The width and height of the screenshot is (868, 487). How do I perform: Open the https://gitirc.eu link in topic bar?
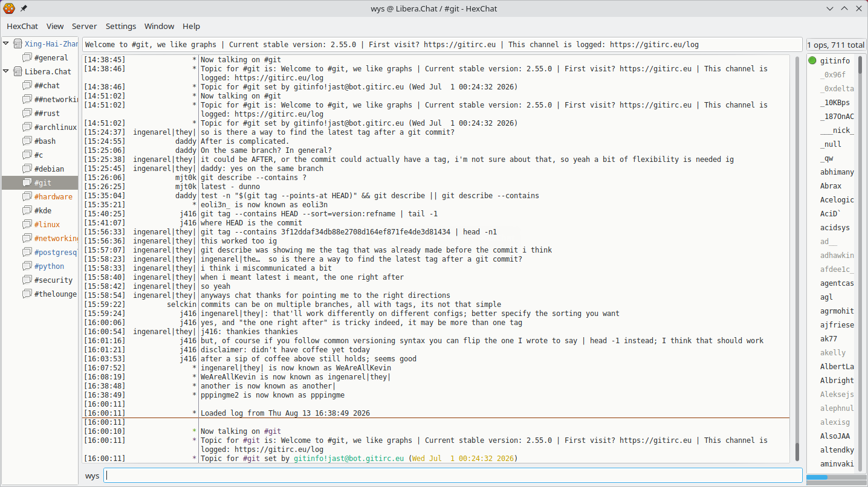click(459, 44)
